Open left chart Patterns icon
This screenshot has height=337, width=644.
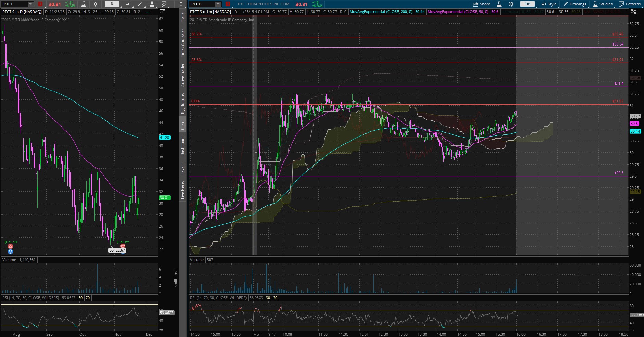(164, 4)
